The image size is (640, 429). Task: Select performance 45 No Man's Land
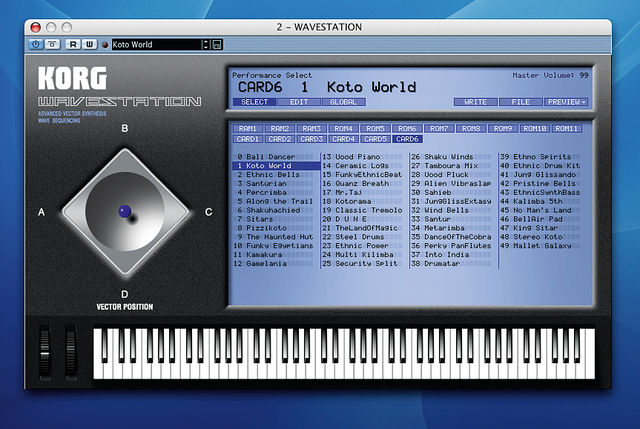[x=543, y=210]
